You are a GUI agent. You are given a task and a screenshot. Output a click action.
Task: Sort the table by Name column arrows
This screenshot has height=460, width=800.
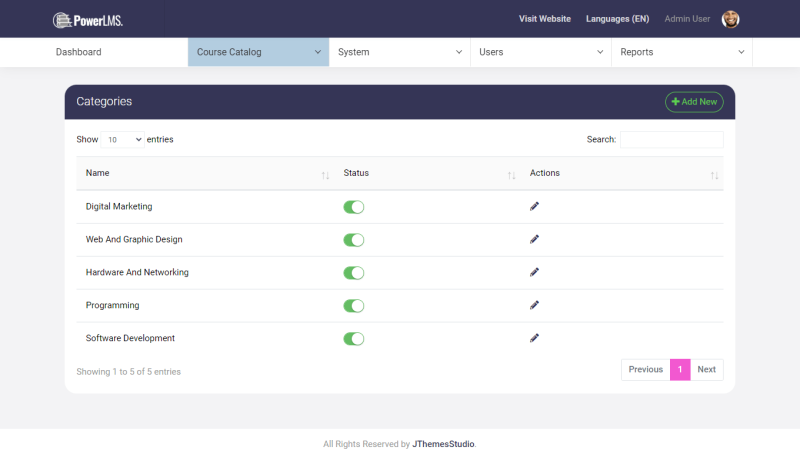[x=325, y=175]
